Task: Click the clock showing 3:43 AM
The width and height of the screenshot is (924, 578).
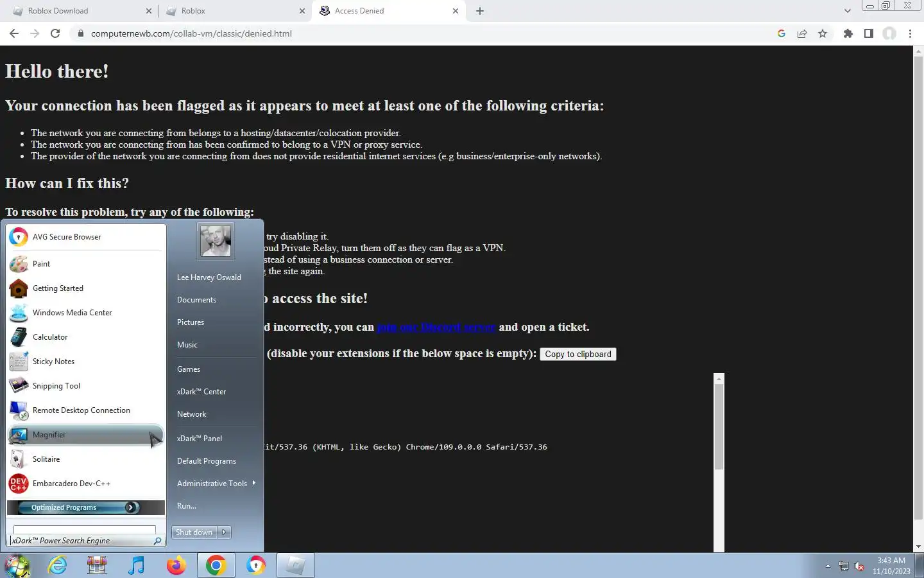Action: click(891, 561)
